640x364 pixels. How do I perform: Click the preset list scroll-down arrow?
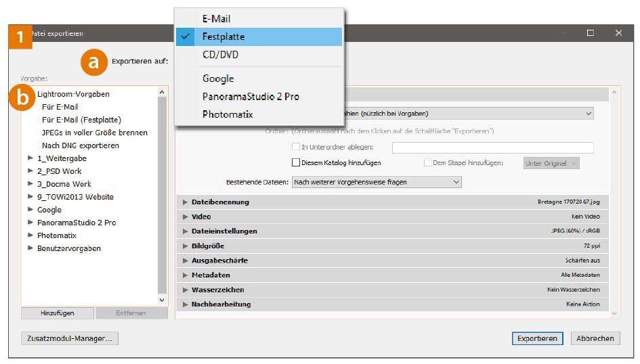pos(162,300)
